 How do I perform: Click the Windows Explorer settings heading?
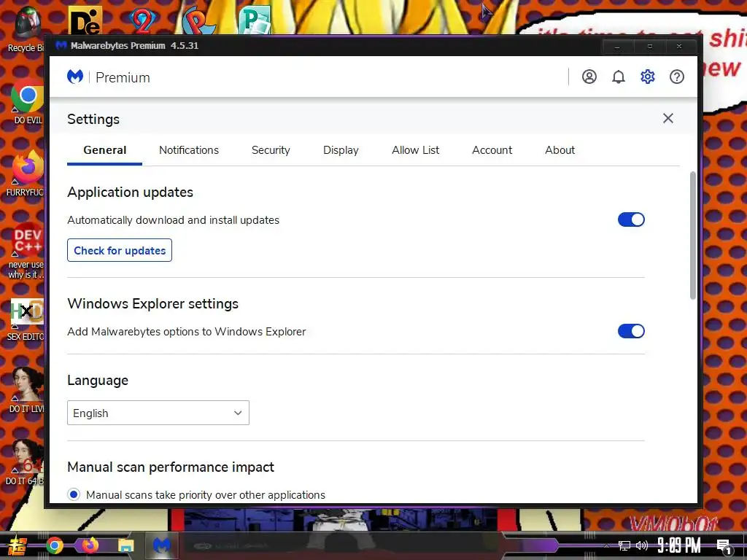coord(153,304)
